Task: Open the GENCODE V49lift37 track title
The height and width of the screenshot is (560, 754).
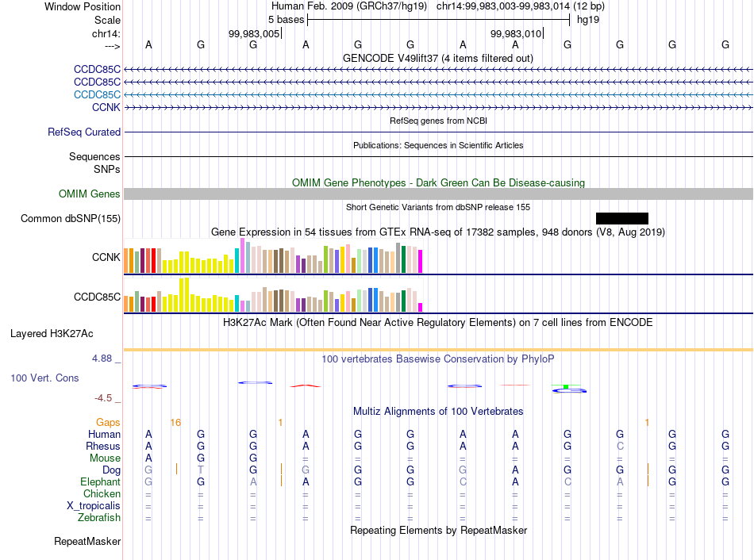Action: [x=438, y=58]
